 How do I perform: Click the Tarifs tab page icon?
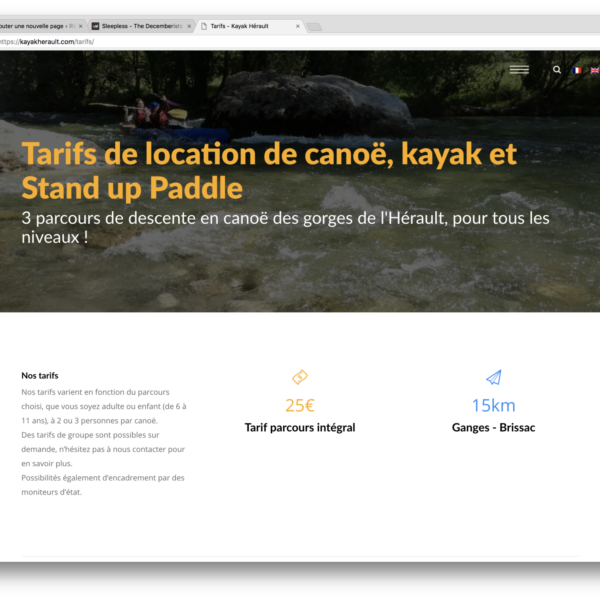tap(203, 26)
